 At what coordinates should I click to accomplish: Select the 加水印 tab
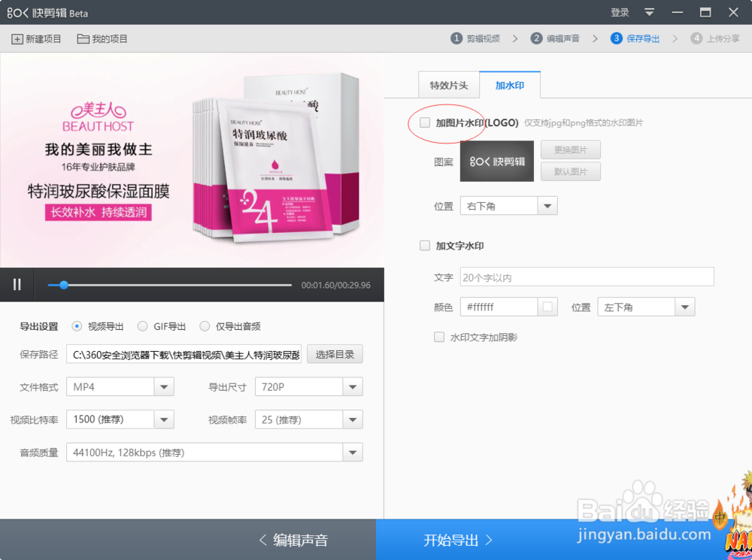point(510,86)
